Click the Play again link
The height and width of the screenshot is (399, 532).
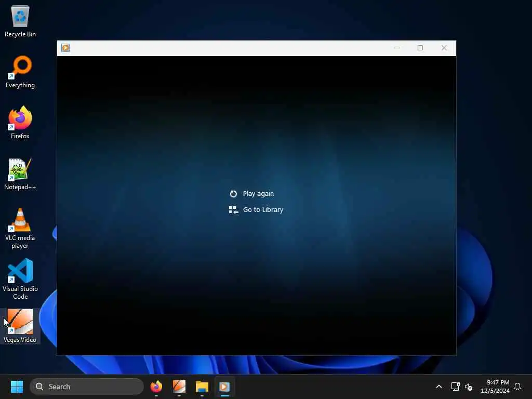(x=258, y=194)
